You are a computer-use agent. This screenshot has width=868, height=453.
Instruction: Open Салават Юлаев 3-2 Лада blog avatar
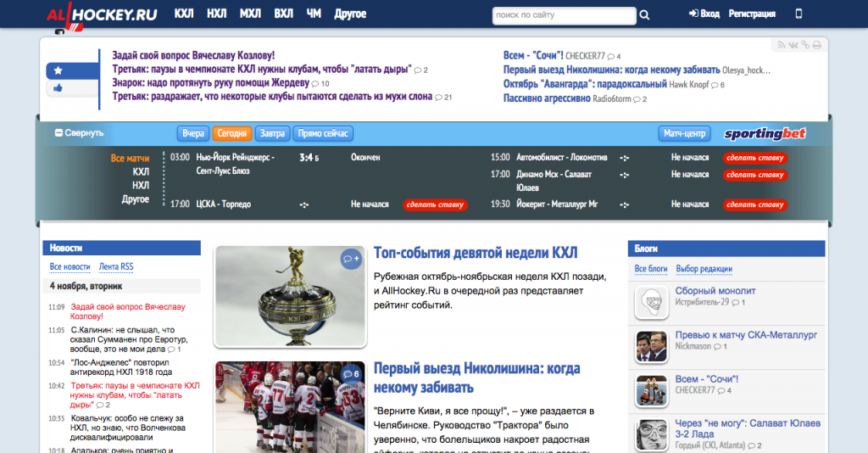coord(652,434)
